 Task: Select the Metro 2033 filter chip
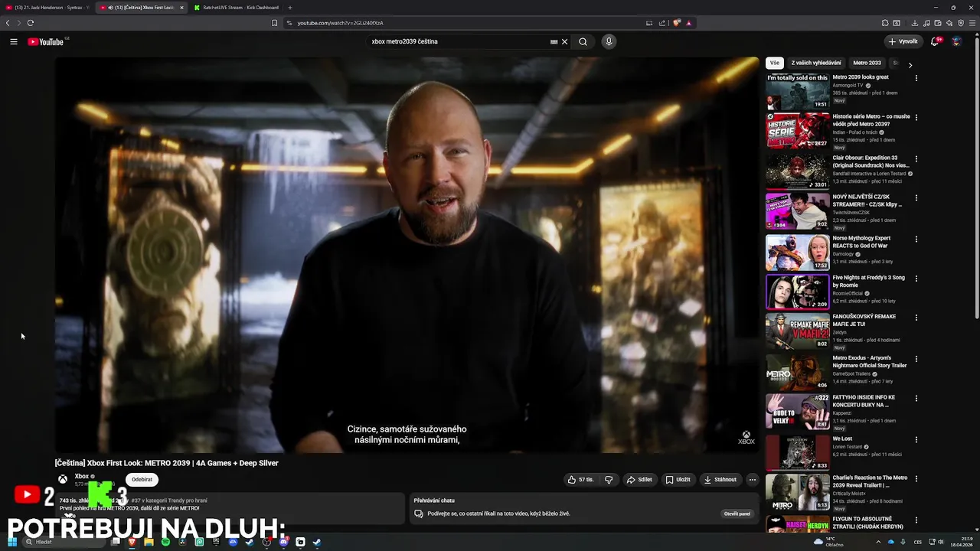coord(867,63)
